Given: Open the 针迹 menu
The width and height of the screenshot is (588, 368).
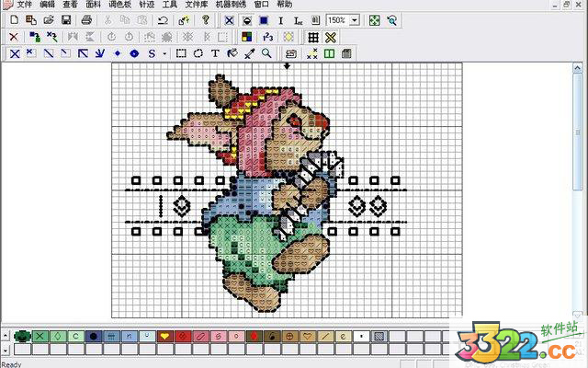Looking at the screenshot, I should tap(147, 5).
